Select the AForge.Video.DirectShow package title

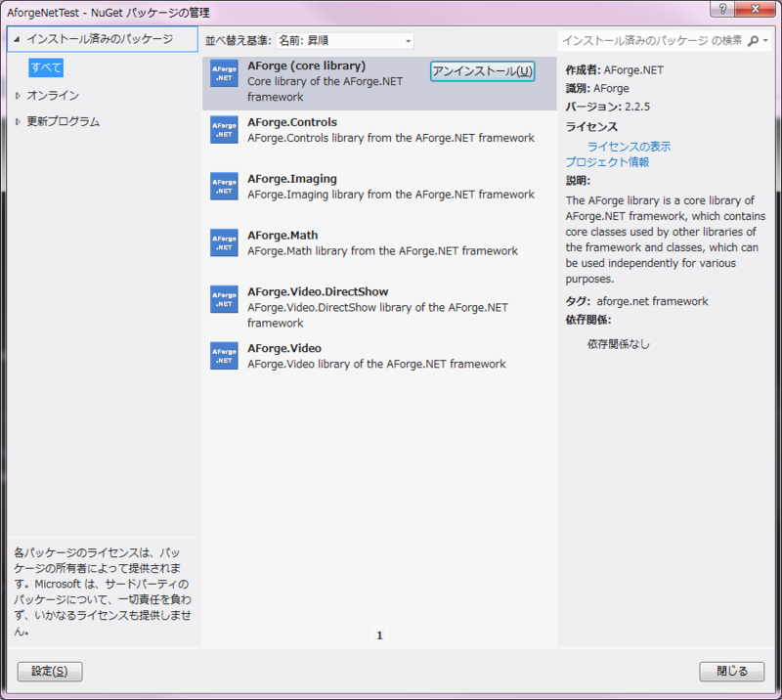click(318, 291)
